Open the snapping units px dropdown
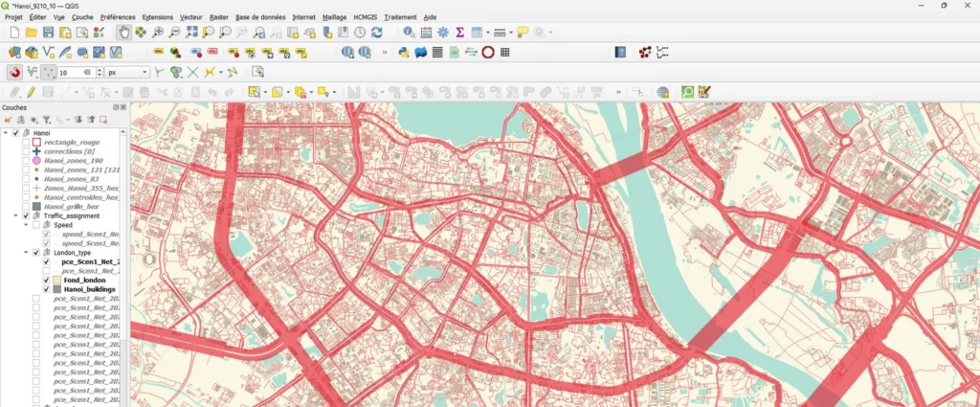The height and width of the screenshot is (407, 980). (127, 73)
